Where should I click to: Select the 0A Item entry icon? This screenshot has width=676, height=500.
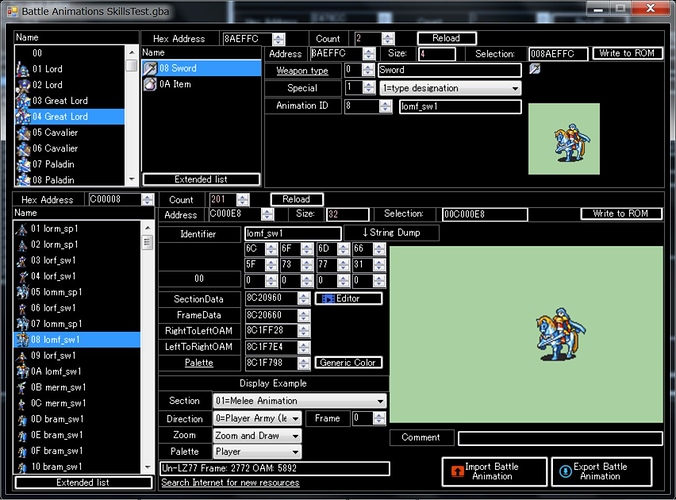click(x=150, y=84)
